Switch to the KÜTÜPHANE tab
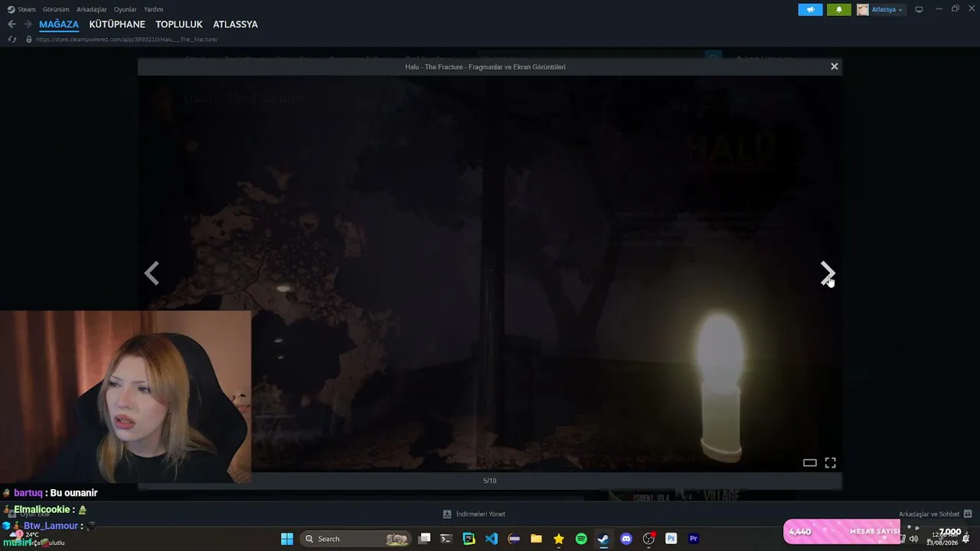Viewport: 980px width, 551px height. tap(117, 24)
